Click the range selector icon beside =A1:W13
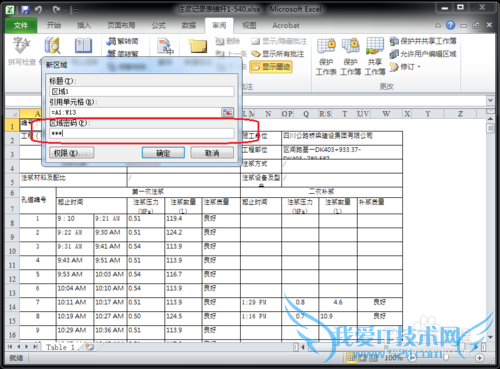This screenshot has height=369, width=500. click(x=227, y=112)
